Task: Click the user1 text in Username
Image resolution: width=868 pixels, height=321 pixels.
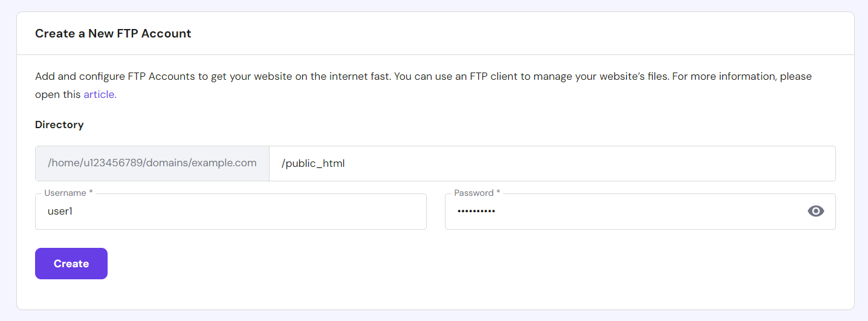Action: (x=60, y=212)
